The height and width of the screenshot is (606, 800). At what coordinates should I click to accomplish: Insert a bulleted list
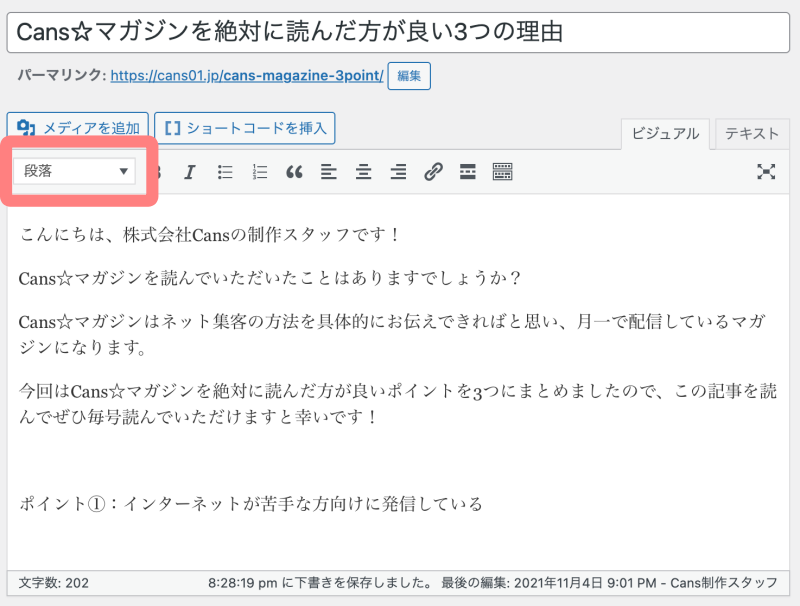(225, 172)
